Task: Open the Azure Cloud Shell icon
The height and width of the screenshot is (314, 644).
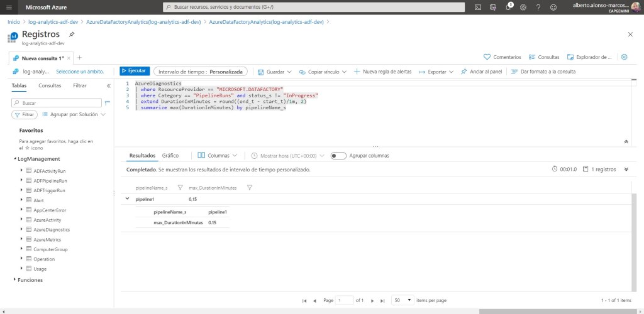Action: tap(478, 7)
